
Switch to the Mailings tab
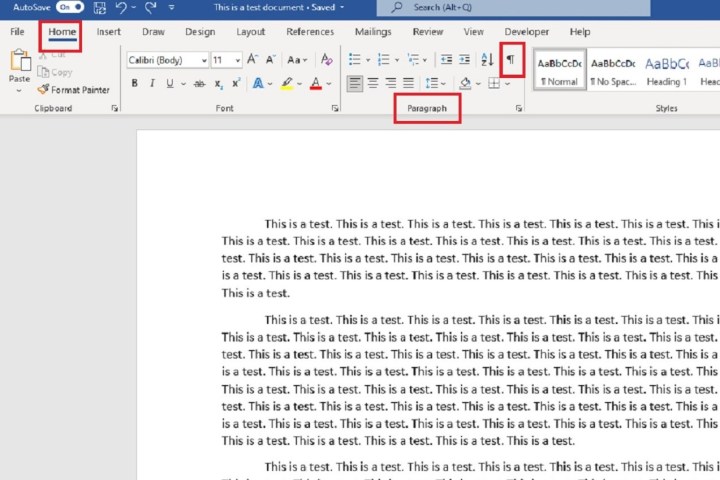click(373, 32)
